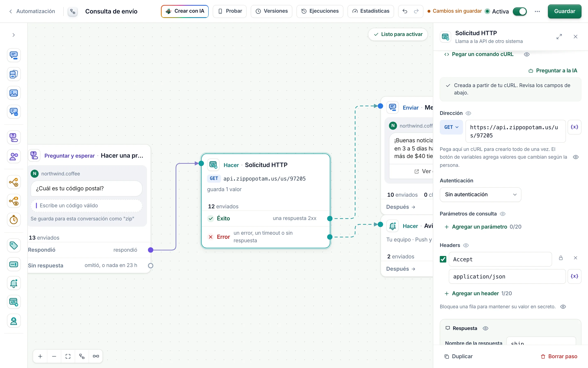Show help next to Pegar un comando cURL

pyautogui.click(x=527, y=54)
